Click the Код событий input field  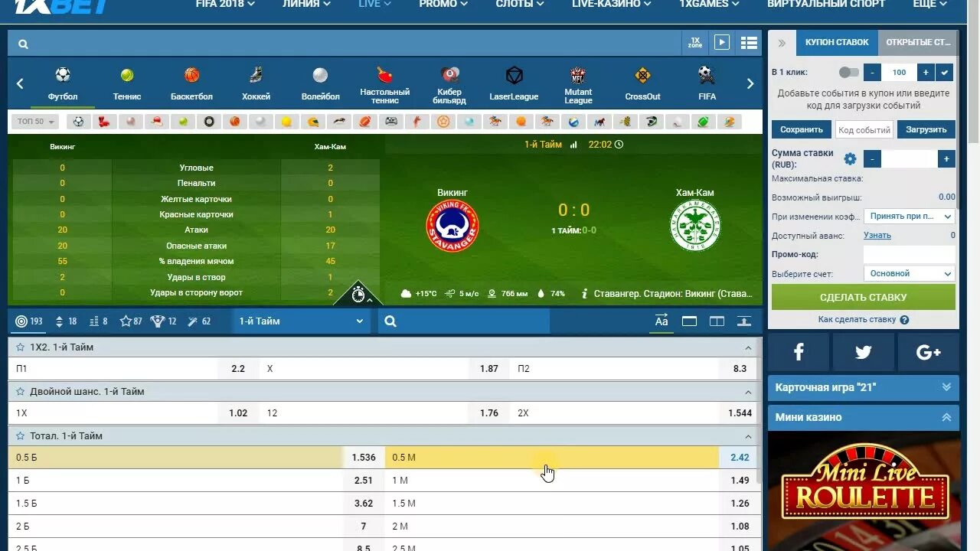click(x=864, y=130)
